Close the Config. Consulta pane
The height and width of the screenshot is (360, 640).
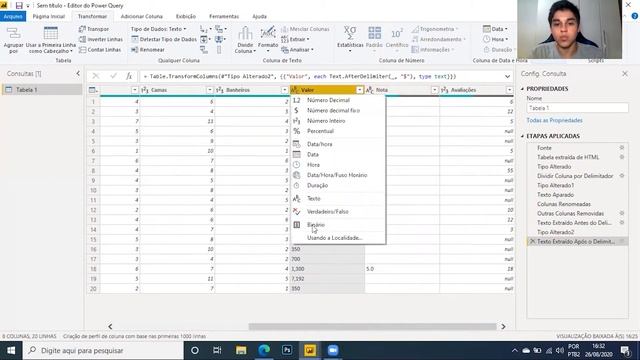(625, 73)
